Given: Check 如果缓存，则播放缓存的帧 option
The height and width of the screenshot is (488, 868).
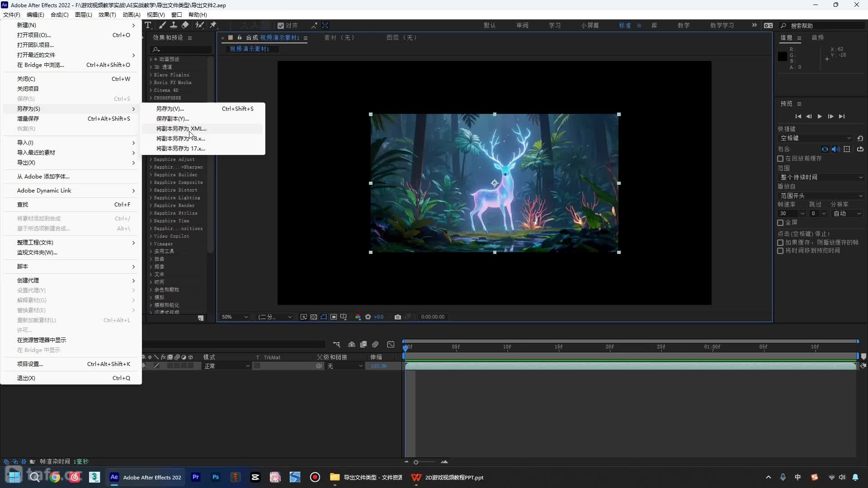Looking at the screenshot, I should (x=780, y=243).
